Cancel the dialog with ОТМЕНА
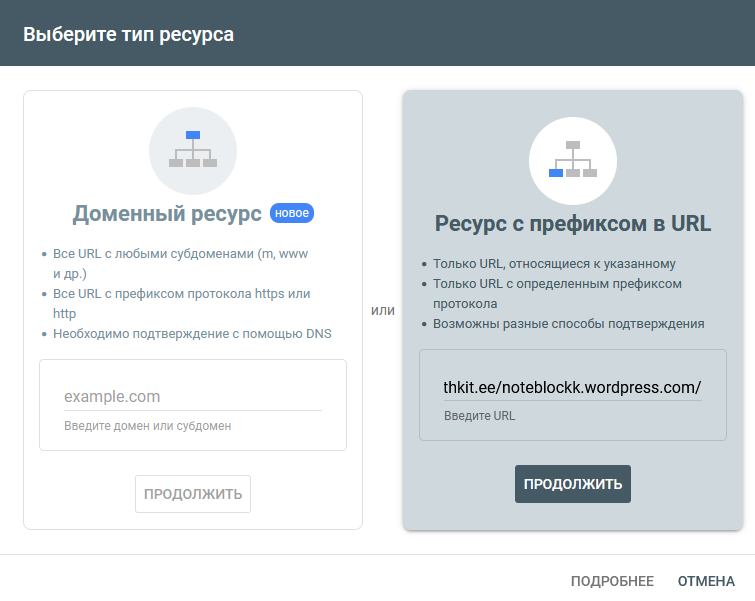Viewport: 755px width, 601px height. point(706,581)
